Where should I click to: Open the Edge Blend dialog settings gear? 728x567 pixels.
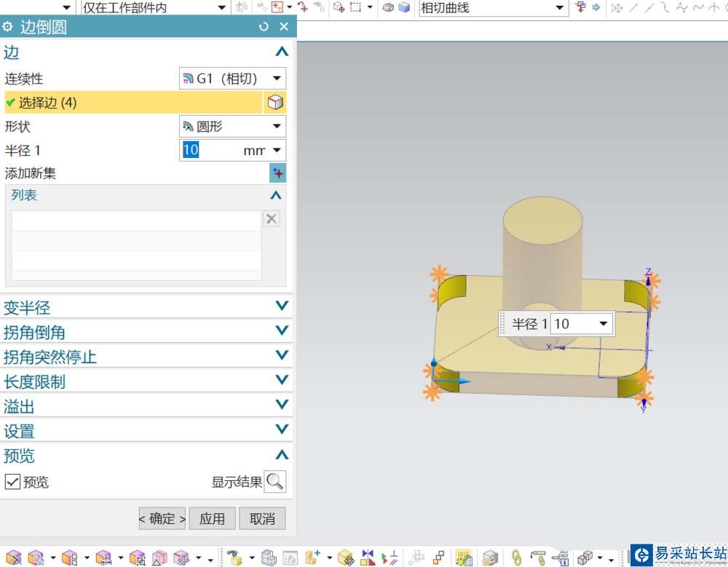(x=7, y=26)
